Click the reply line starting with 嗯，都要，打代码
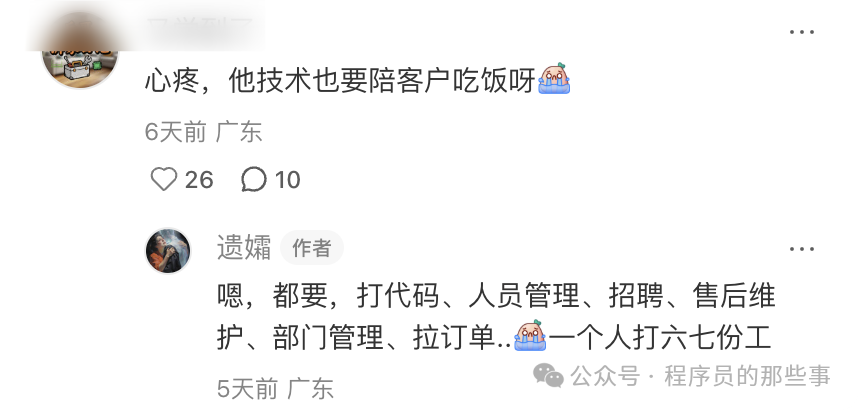858x410 pixels. click(496, 296)
